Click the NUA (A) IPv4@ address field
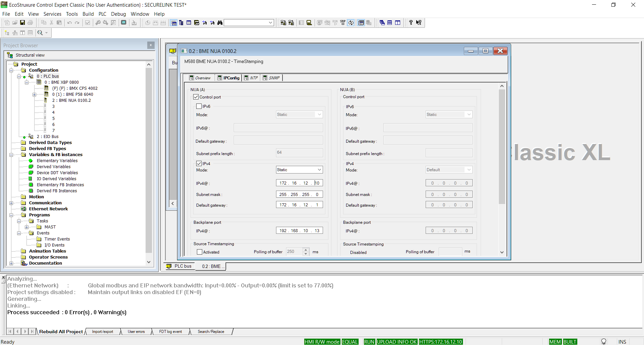 tap(299, 183)
